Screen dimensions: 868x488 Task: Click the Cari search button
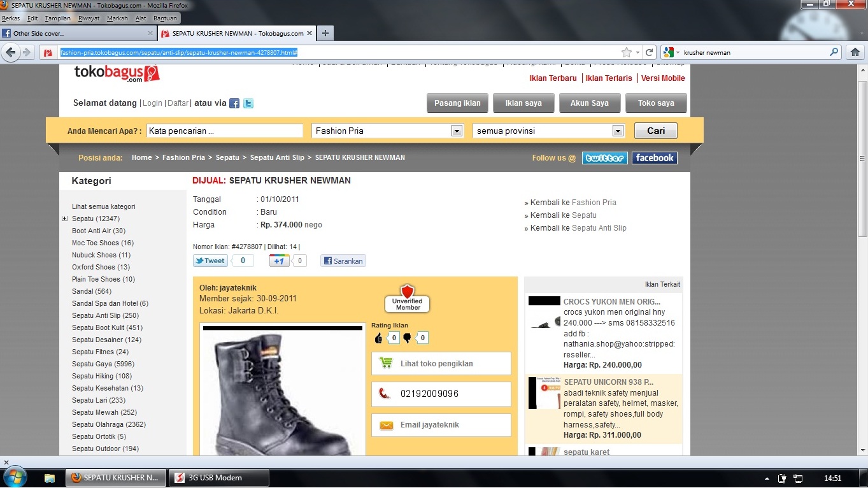tap(655, 131)
